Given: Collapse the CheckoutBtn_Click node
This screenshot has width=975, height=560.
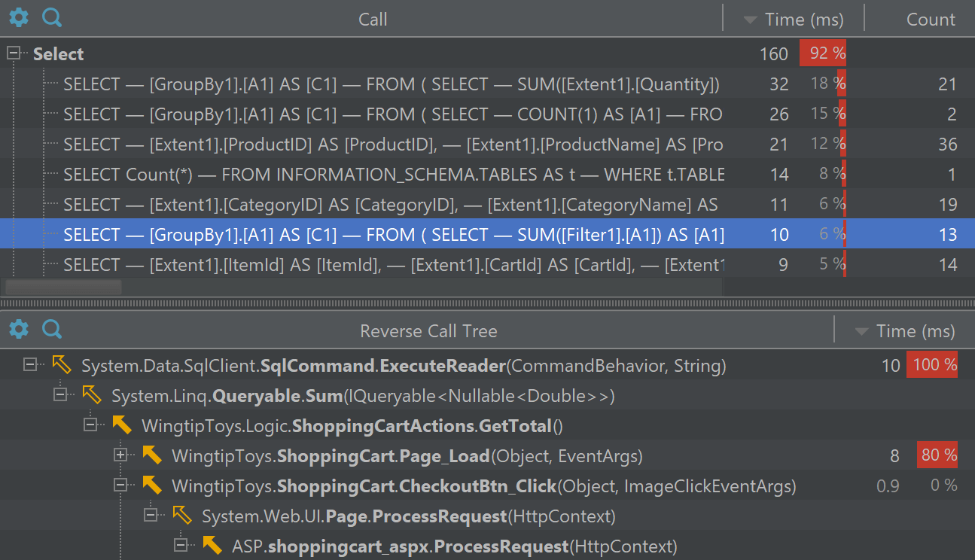Looking at the screenshot, I should click(120, 485).
